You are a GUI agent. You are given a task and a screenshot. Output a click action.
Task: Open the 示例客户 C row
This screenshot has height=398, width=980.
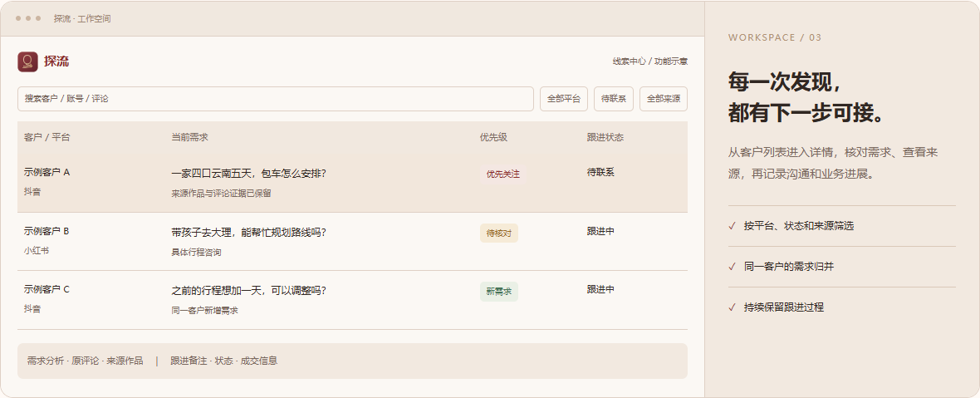[x=352, y=300]
